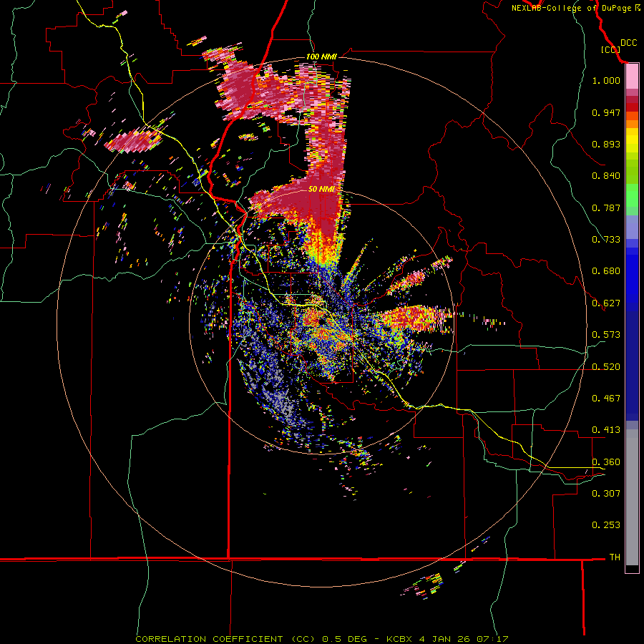This screenshot has width=644, height=644.
Task: Click the 0.360 scale value
Action: pos(606,462)
